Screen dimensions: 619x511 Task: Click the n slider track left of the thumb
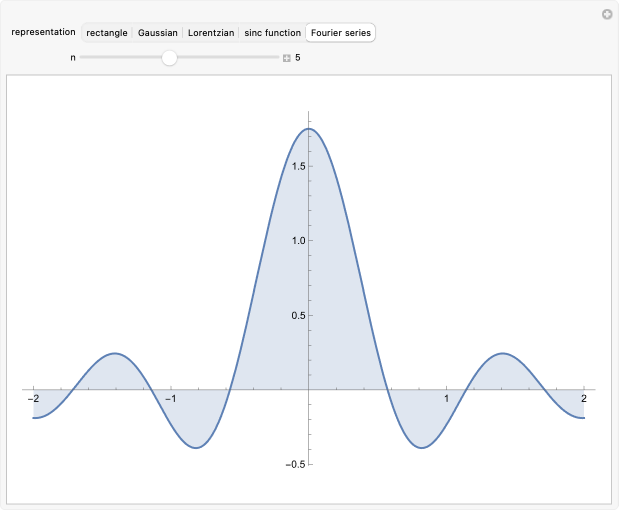point(120,58)
